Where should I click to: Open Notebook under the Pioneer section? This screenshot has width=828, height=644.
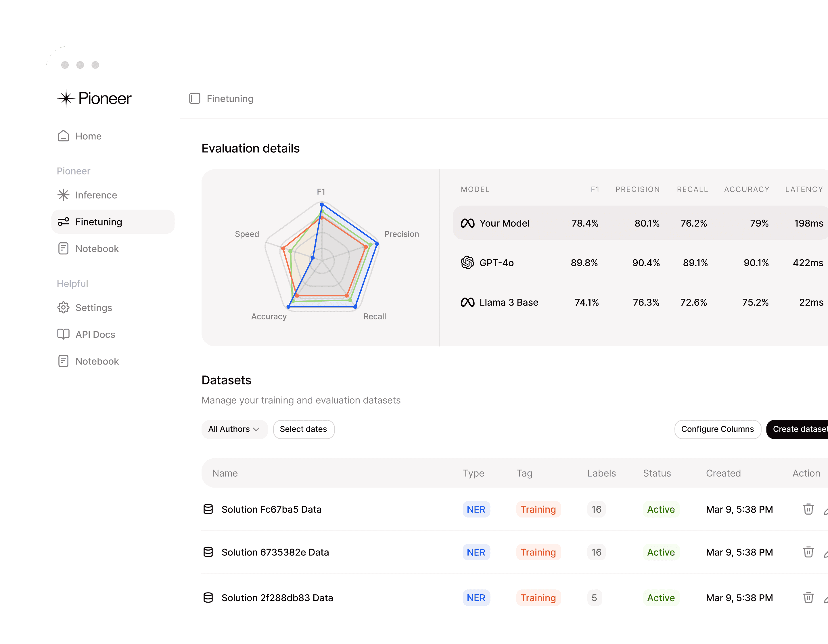97,249
